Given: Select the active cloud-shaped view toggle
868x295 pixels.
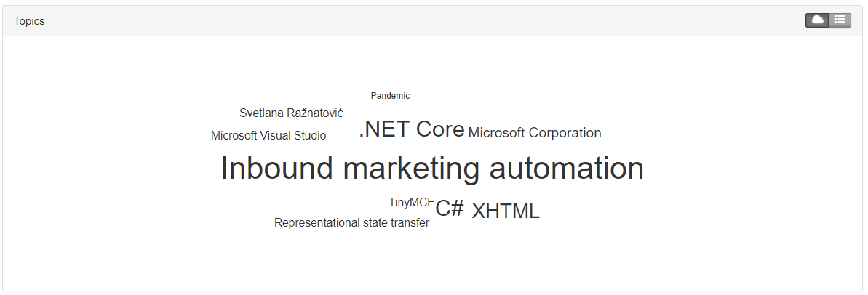Looking at the screenshot, I should [817, 20].
